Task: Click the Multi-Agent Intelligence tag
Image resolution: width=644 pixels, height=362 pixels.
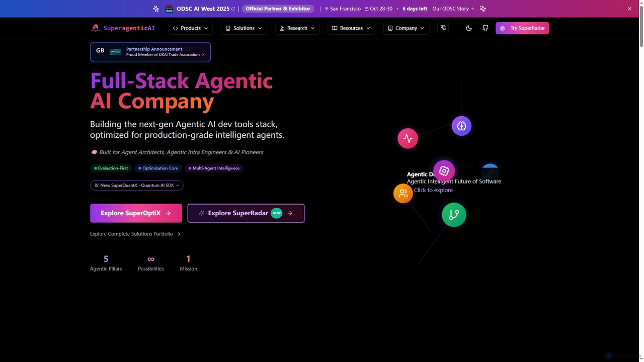Action: pyautogui.click(x=214, y=168)
